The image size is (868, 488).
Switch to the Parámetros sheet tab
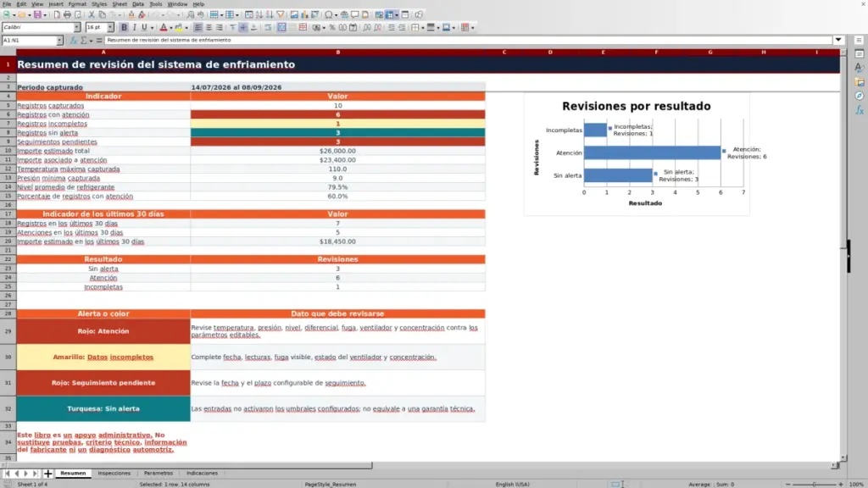click(x=159, y=473)
